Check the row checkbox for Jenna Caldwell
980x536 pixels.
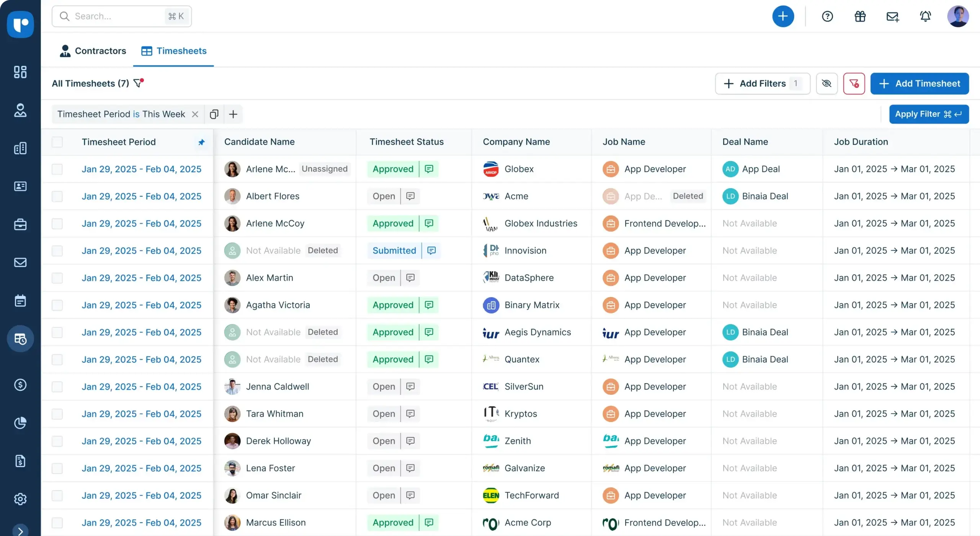pyautogui.click(x=57, y=386)
